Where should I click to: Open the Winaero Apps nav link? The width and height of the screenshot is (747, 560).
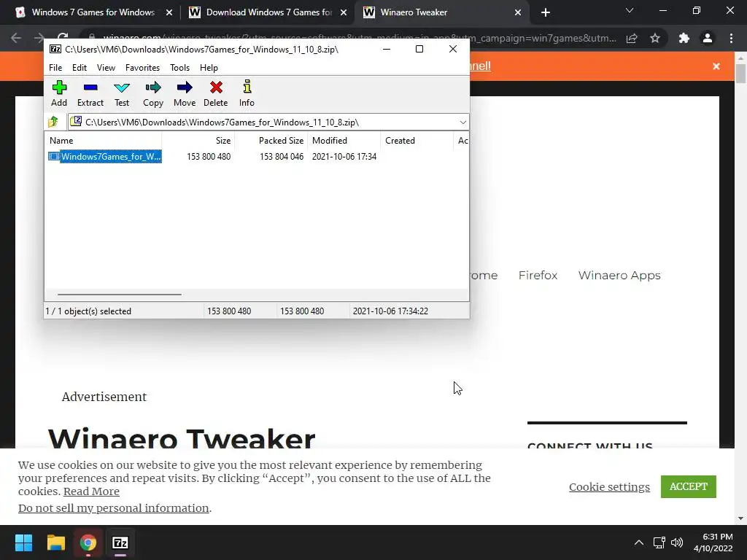click(x=619, y=275)
